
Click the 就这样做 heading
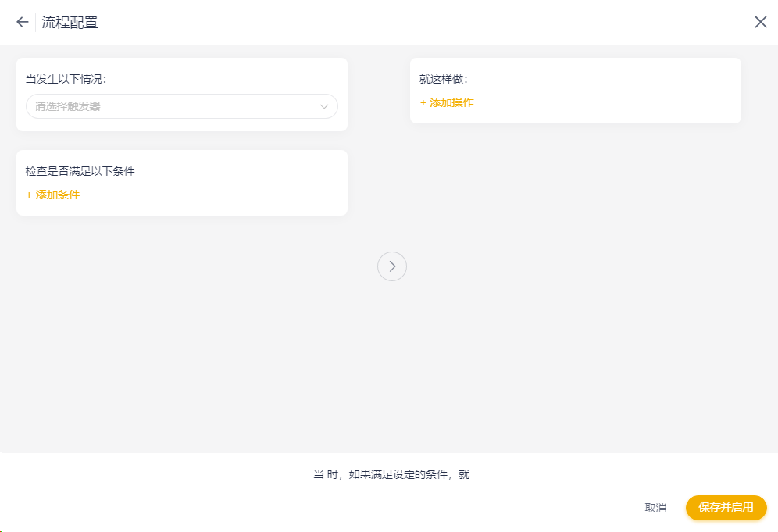444,79
